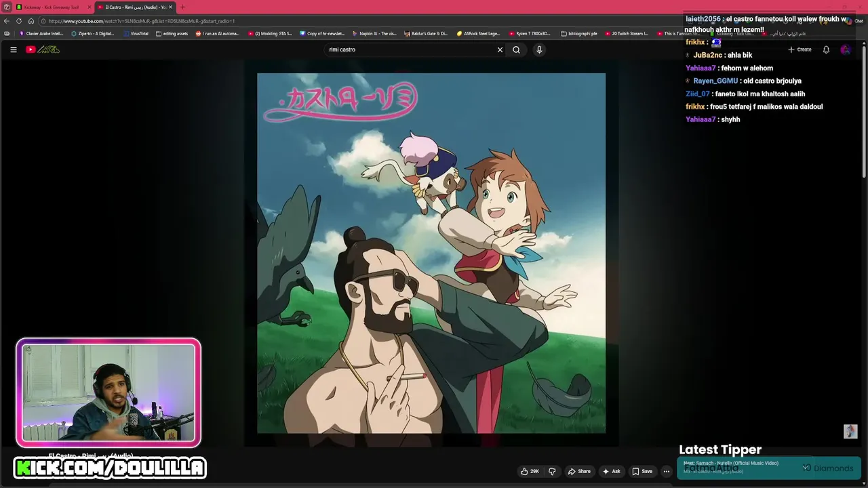Open 20 Twitch Stream bookmark
This screenshot has width=868, height=488.
tap(627, 33)
